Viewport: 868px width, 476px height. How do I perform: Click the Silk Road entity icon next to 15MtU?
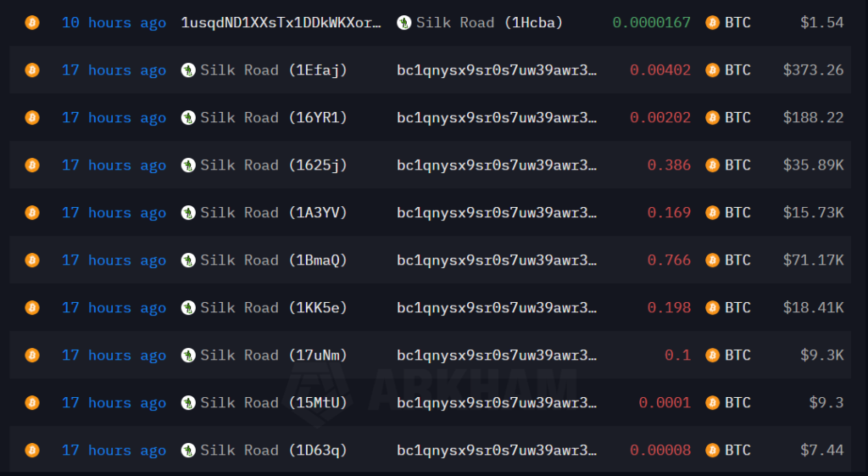(x=188, y=403)
